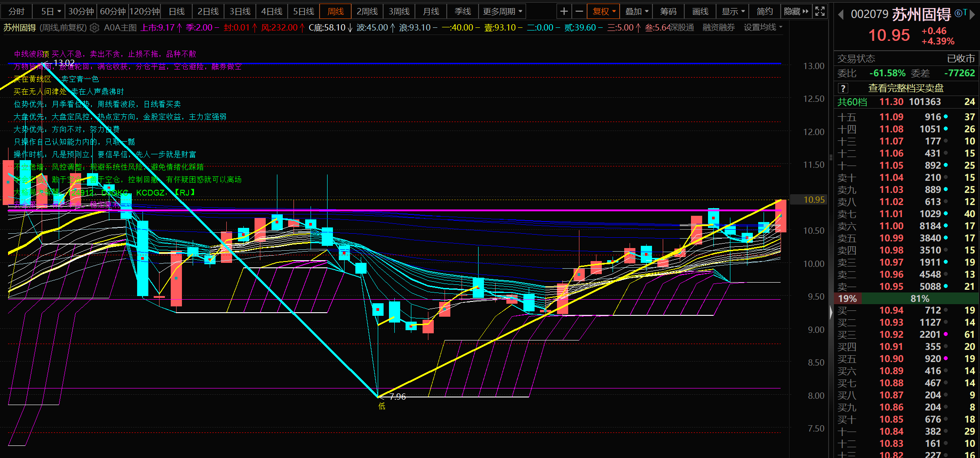Select 周线 weekly period tab

click(336, 11)
